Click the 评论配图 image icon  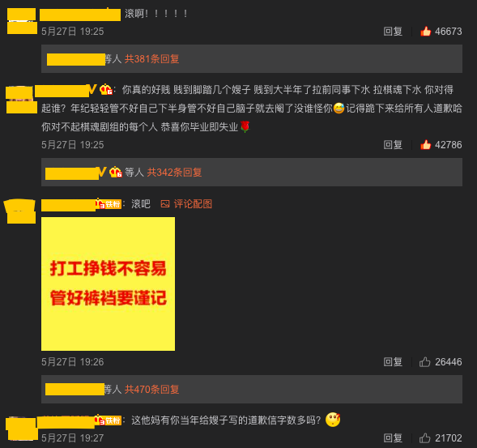(x=165, y=204)
